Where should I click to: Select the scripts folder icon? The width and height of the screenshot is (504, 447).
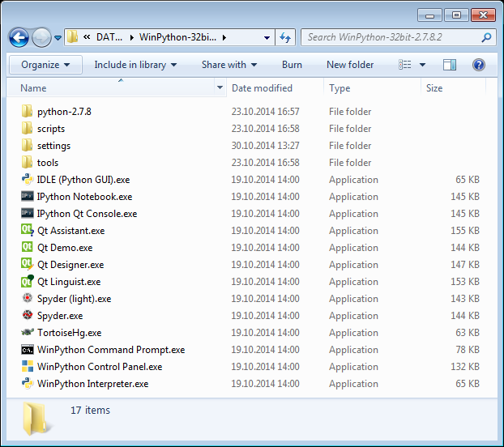[x=27, y=128]
